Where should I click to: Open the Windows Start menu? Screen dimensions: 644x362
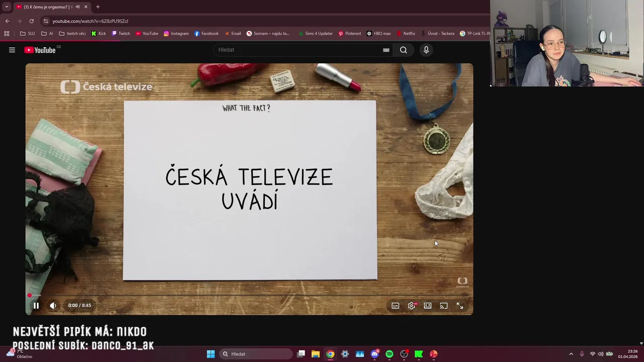[211, 354]
